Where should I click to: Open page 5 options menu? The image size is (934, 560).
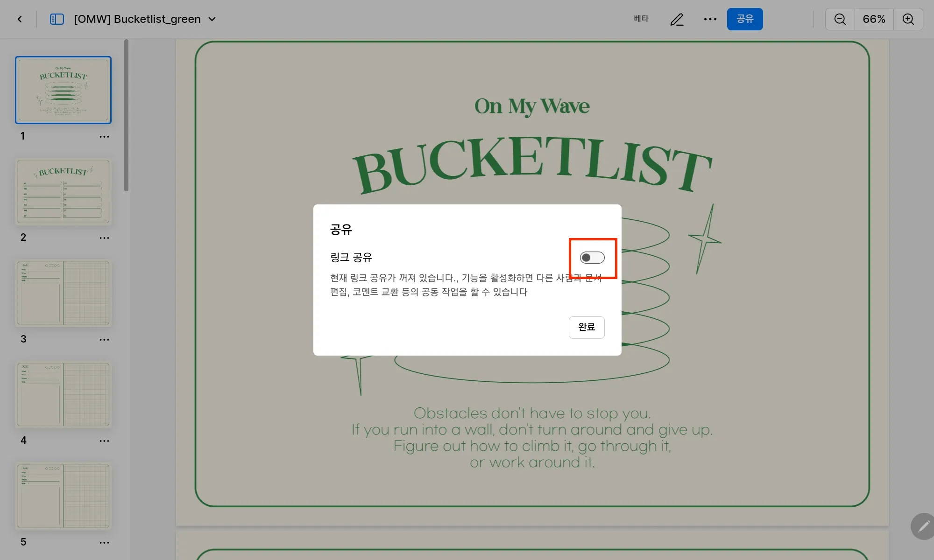pyautogui.click(x=104, y=543)
